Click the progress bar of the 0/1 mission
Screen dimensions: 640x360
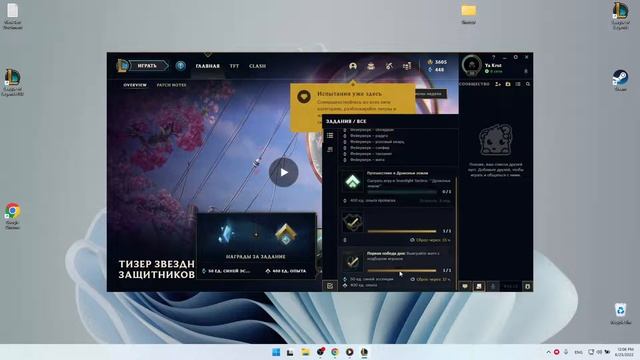[x=402, y=192]
